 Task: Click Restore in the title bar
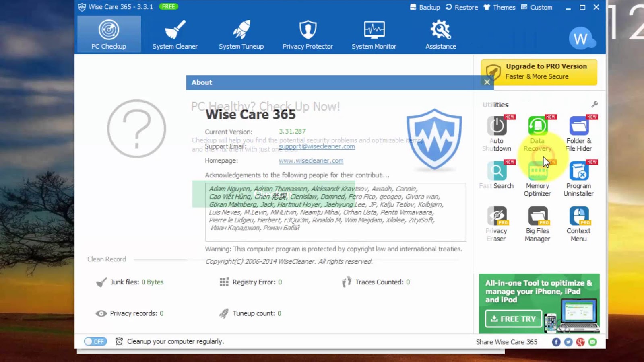coord(462,7)
